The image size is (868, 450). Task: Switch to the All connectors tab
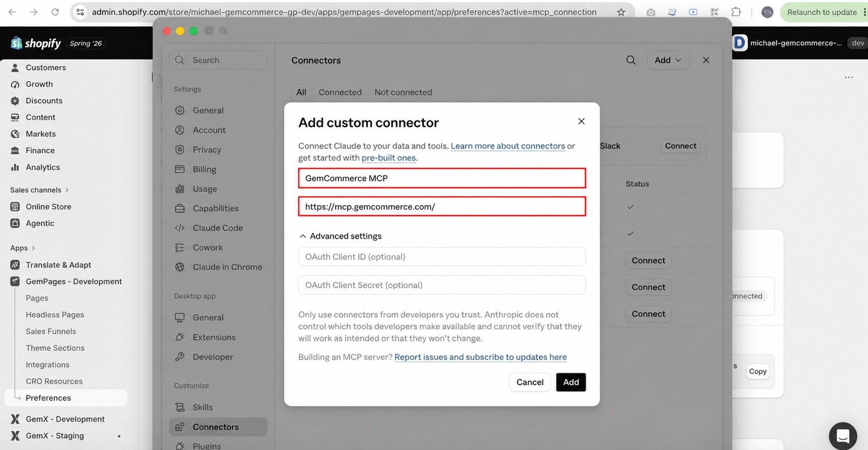click(x=301, y=92)
